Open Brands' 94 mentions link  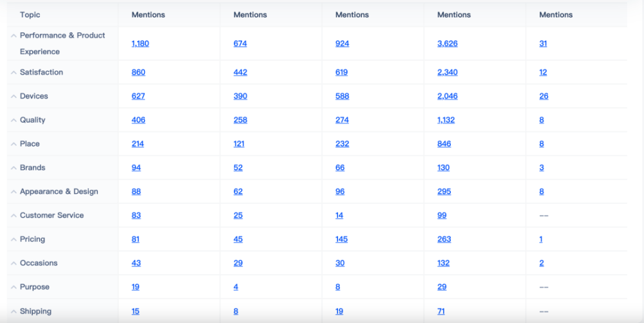(136, 167)
